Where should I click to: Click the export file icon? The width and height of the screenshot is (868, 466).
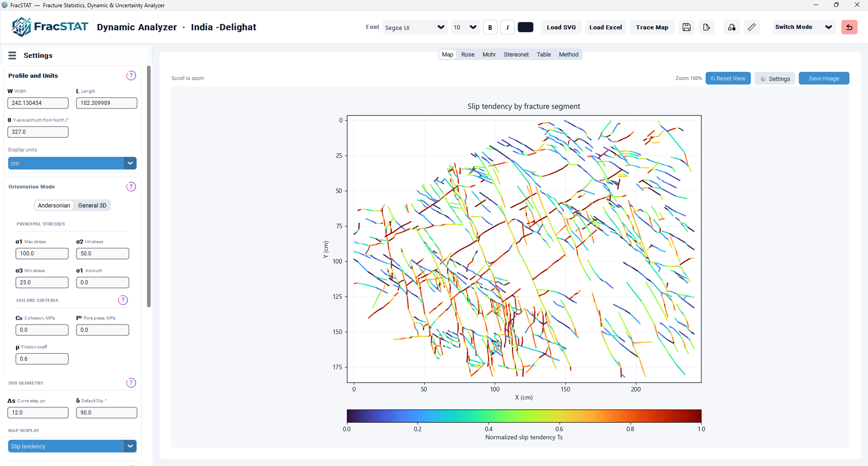click(x=707, y=27)
